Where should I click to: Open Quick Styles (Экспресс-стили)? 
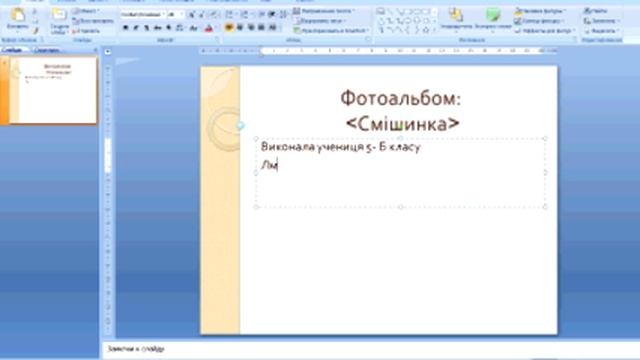[x=493, y=20]
